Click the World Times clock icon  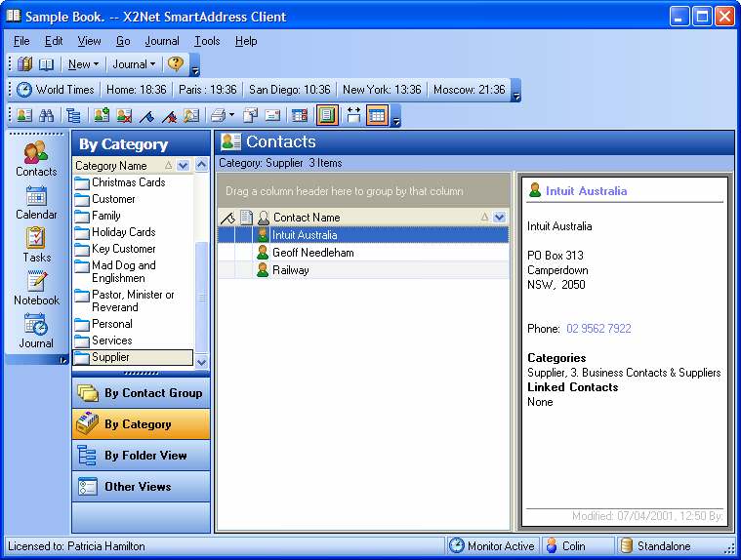24,89
